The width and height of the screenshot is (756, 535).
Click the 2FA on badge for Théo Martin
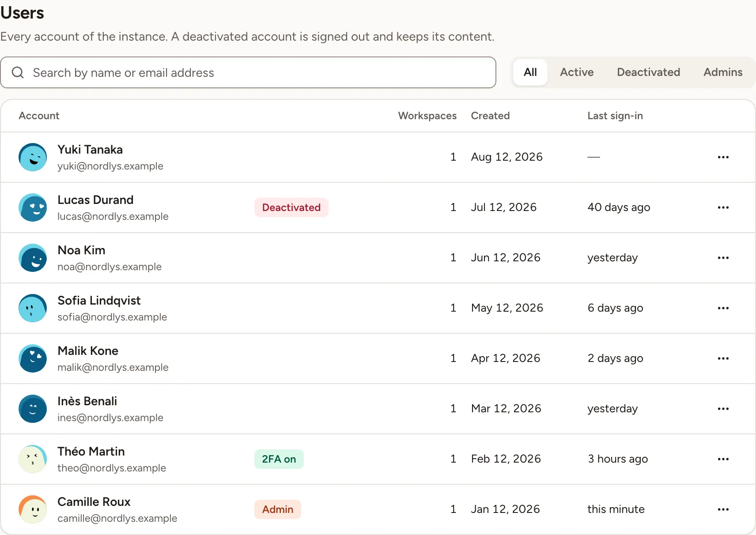[279, 459]
